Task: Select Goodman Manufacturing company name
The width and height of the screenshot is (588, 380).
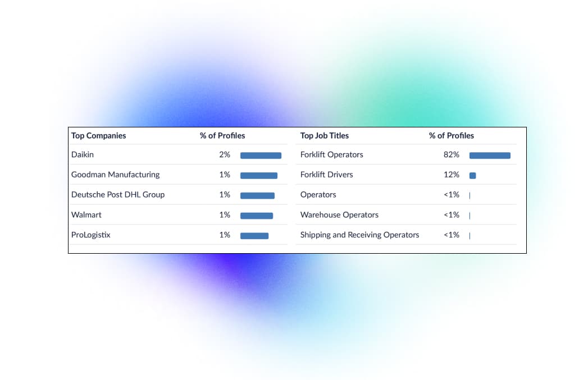Action: (116, 175)
